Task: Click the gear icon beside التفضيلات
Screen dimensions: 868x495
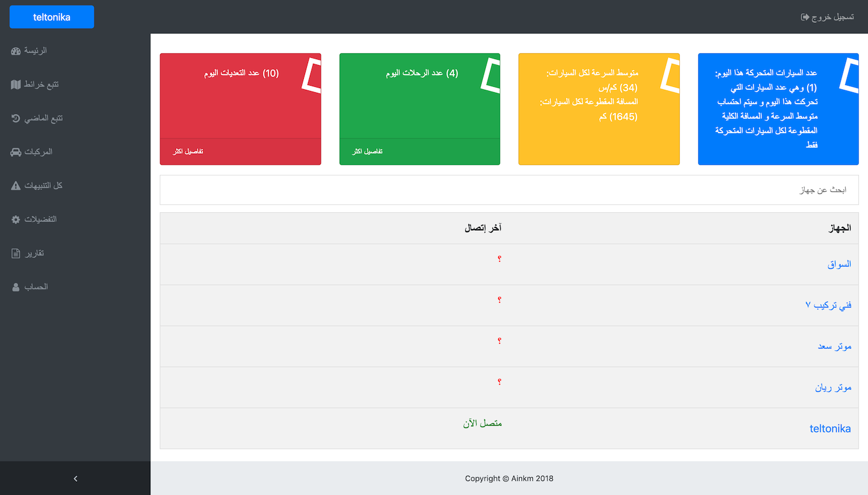Action: point(16,219)
